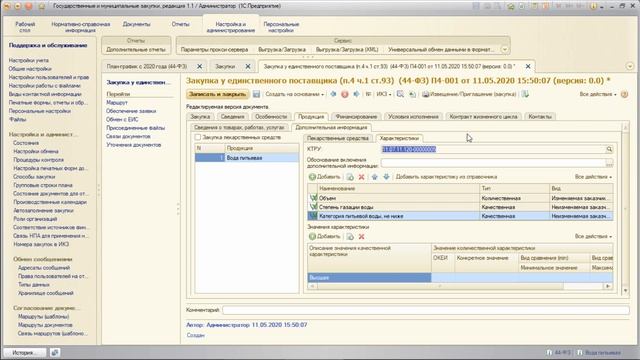
Task: Click the favorites star in title bar
Action: click(x=41, y=6)
